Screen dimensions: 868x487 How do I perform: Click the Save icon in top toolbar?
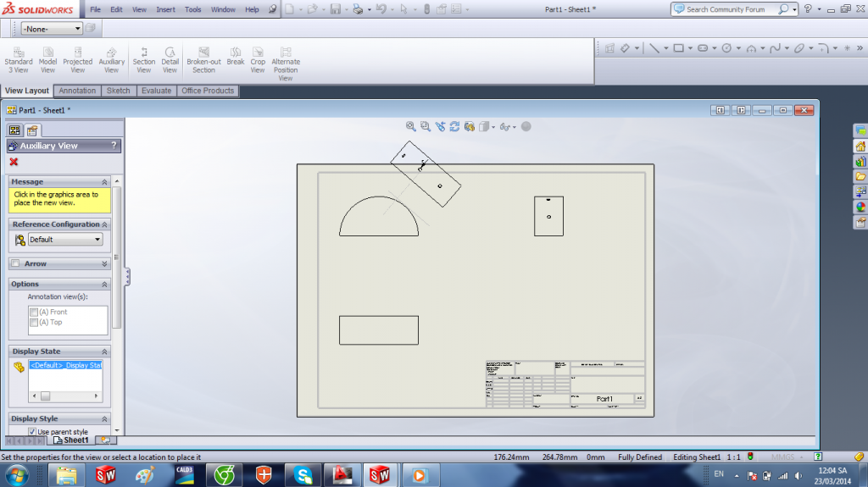336,8
